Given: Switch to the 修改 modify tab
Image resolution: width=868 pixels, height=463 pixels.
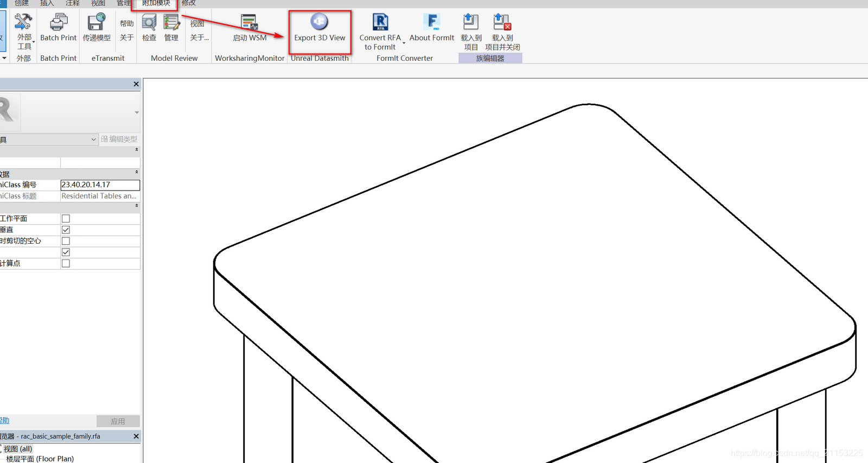Looking at the screenshot, I should 189,3.
